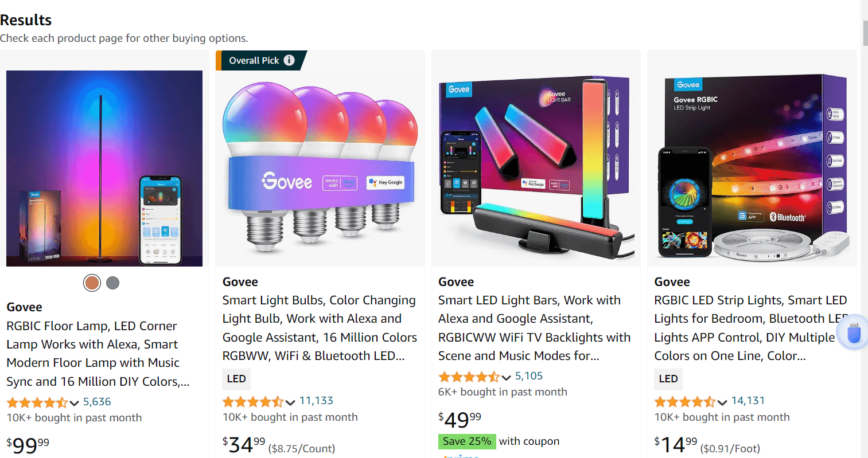Screen dimensions: 868x458
Task: Open the 5,636 reviews link
Action: [x=97, y=402]
